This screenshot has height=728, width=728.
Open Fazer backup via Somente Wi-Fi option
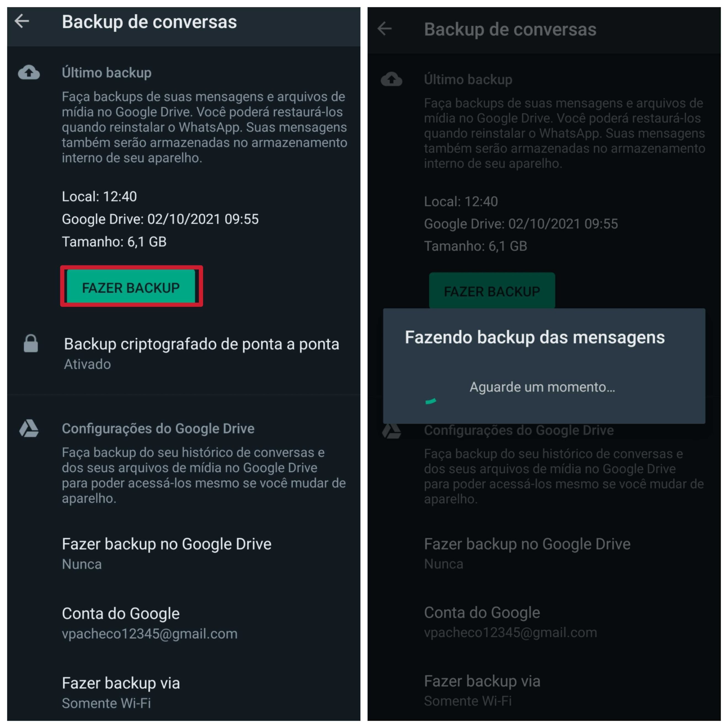[184, 693]
